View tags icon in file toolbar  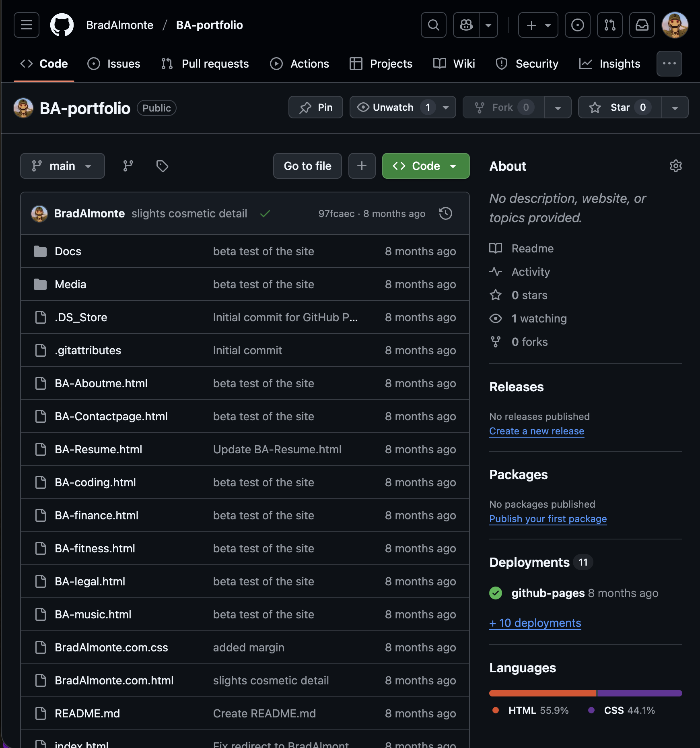point(162,166)
